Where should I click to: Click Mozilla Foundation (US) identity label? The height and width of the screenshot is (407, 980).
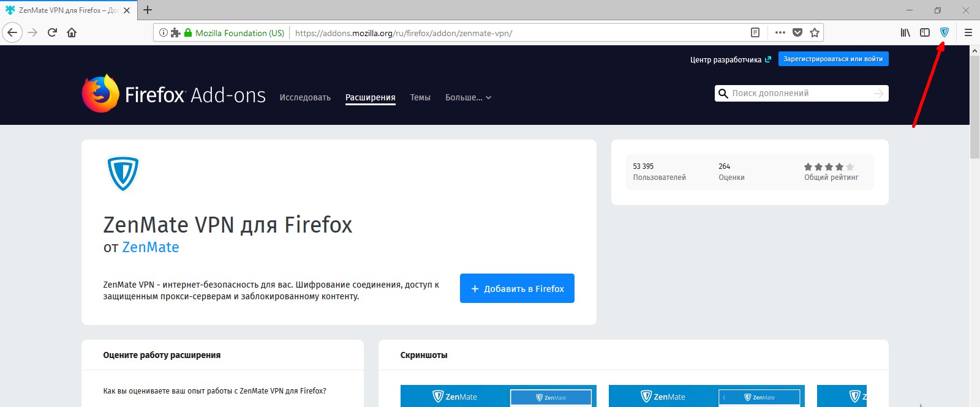[x=239, y=33]
